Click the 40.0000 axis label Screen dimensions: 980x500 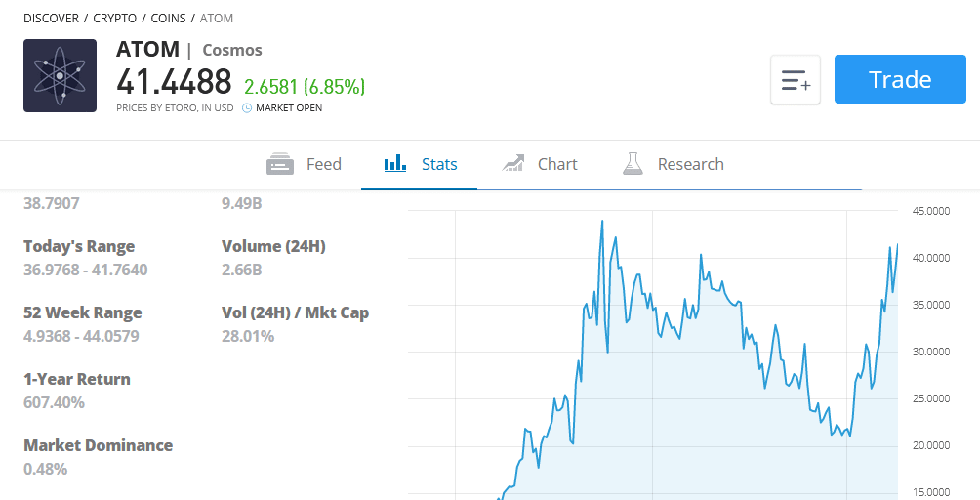click(930, 258)
